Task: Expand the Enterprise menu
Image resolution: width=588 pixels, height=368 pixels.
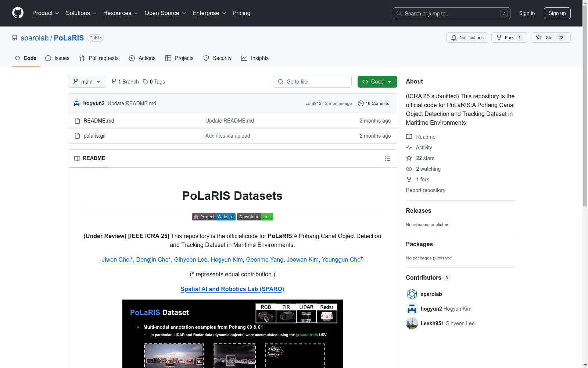Action: click(209, 13)
